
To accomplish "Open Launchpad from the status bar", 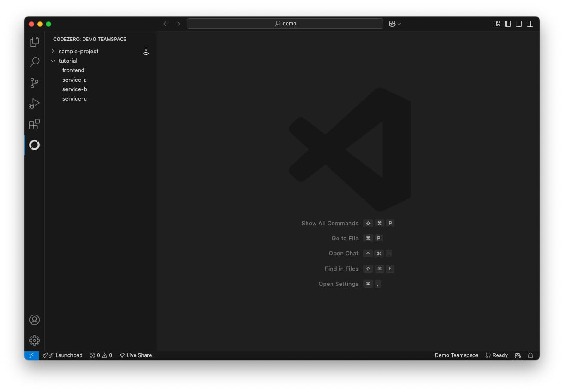I will [62, 355].
